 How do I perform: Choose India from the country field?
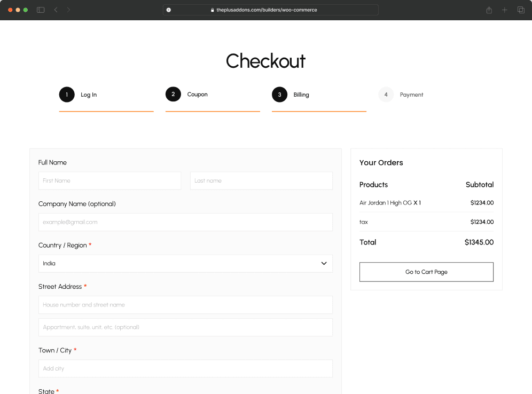[x=49, y=263]
